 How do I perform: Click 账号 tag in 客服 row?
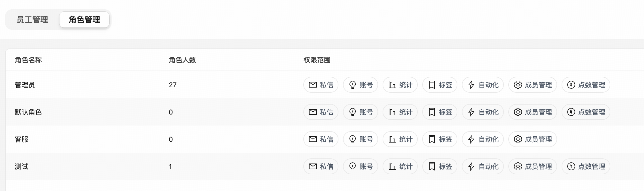pos(360,139)
